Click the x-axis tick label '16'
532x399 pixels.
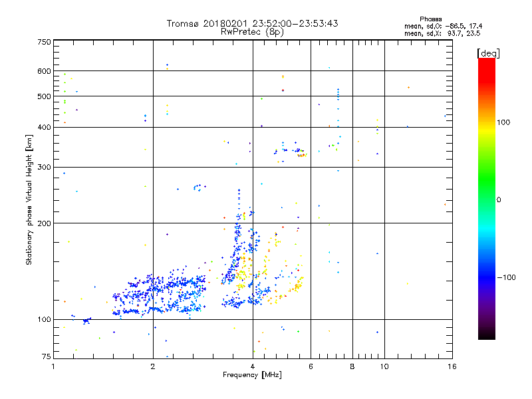coord(452,366)
